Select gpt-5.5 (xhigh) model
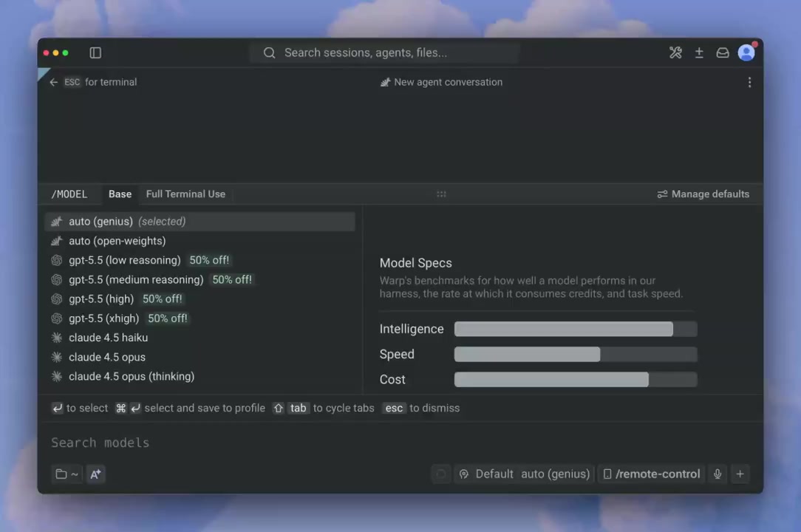The width and height of the screenshot is (801, 532). pos(200,318)
